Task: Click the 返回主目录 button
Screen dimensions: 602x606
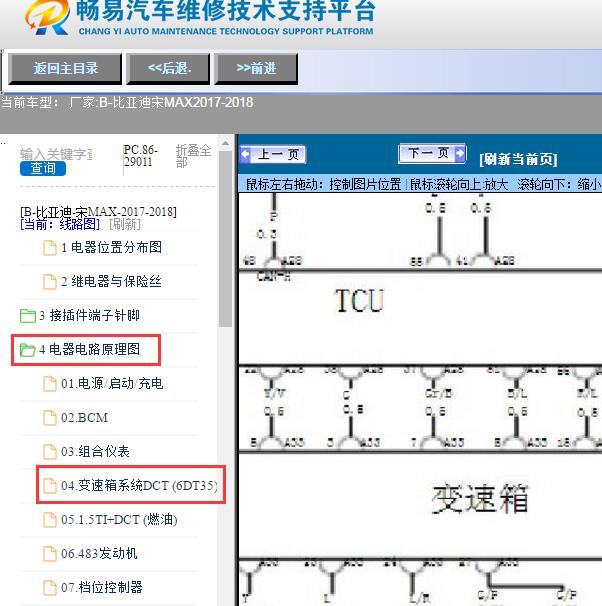Action: coord(65,69)
